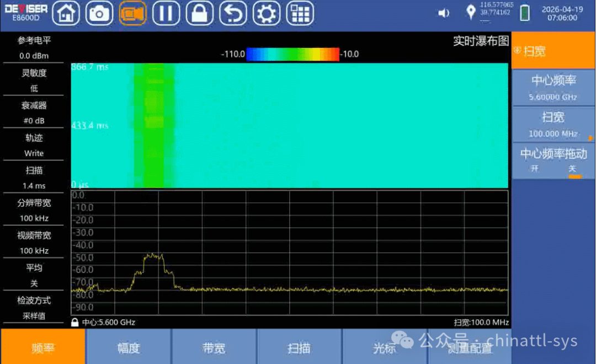Open the grid apps menu icon
Screen dimensions: 596x364
pyautogui.click(x=300, y=13)
